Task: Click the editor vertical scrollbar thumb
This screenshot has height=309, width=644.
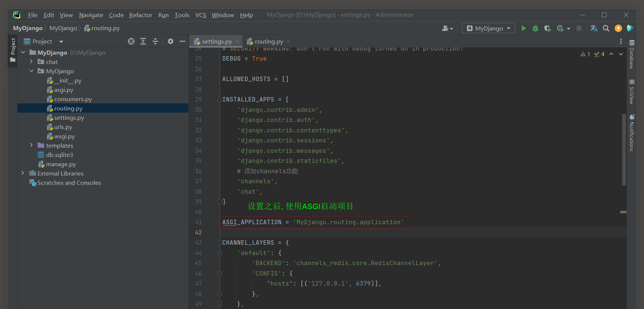Action: click(624, 149)
